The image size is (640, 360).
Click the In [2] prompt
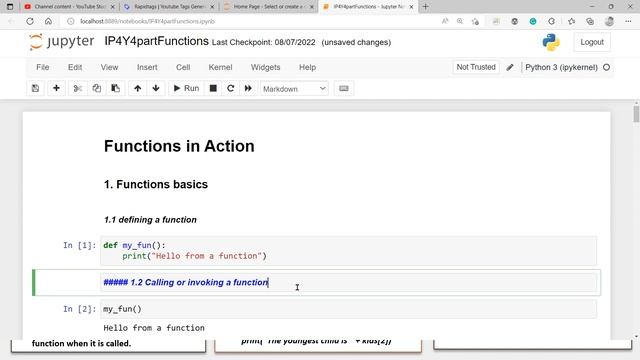(x=80, y=309)
